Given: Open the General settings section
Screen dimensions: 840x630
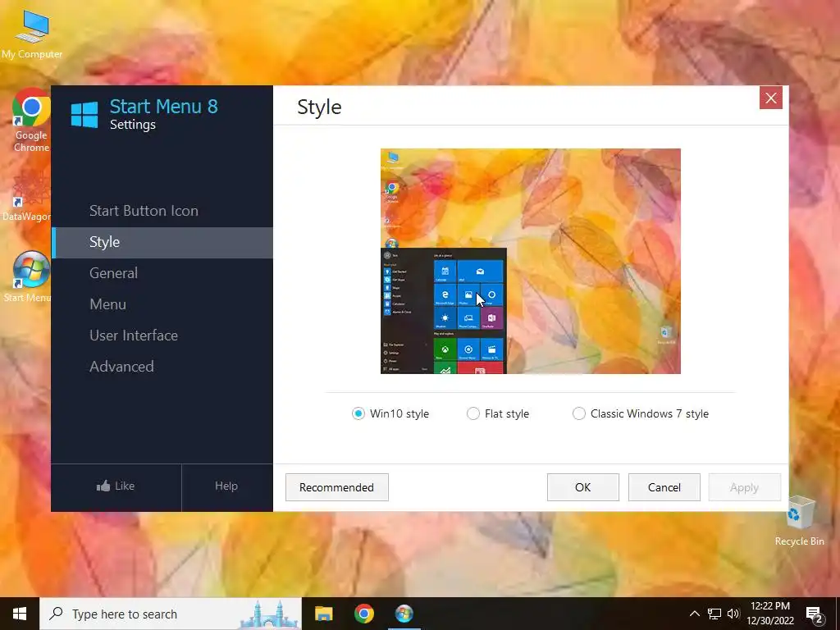Looking at the screenshot, I should pyautogui.click(x=162, y=273).
